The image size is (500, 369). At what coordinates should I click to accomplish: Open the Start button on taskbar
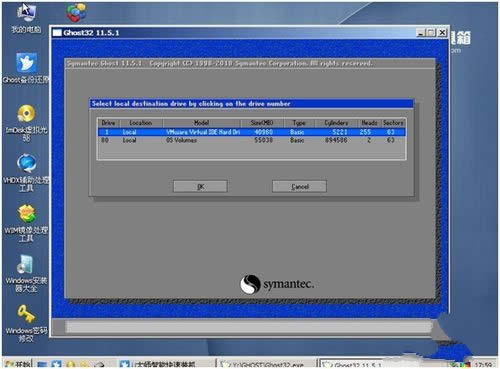point(17,364)
